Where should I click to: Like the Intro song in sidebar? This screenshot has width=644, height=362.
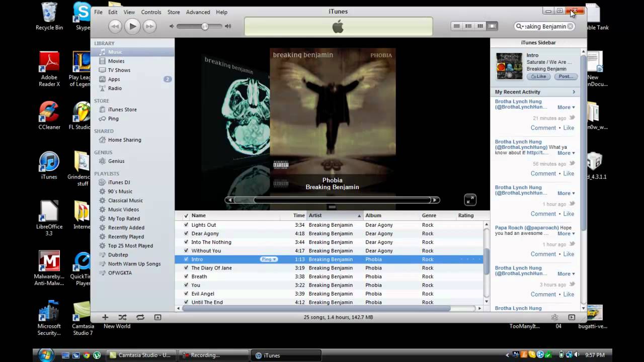coord(538,76)
